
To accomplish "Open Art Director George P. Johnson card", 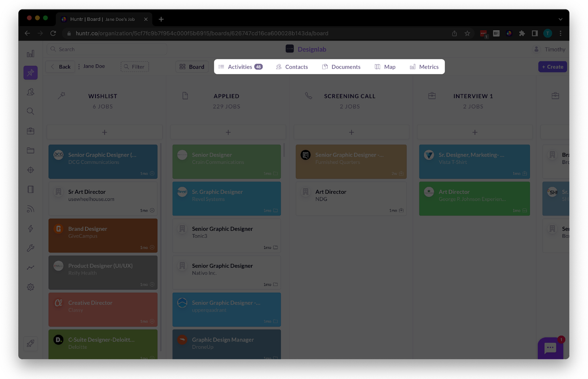I will (x=474, y=199).
